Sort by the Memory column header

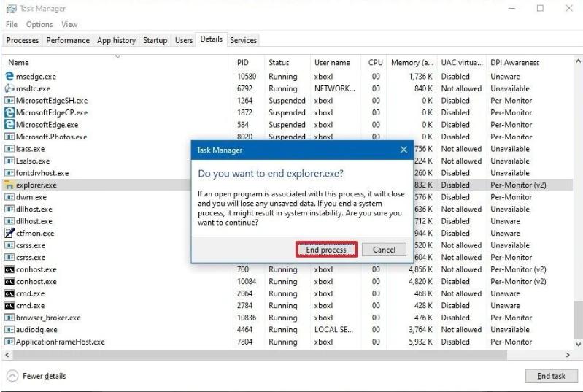[412, 63]
